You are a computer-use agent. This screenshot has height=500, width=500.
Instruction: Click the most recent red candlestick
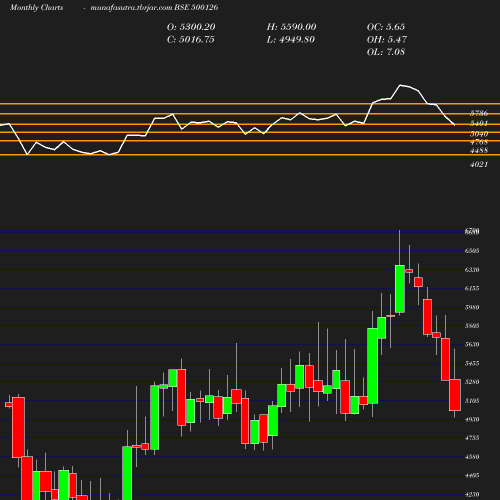click(455, 395)
